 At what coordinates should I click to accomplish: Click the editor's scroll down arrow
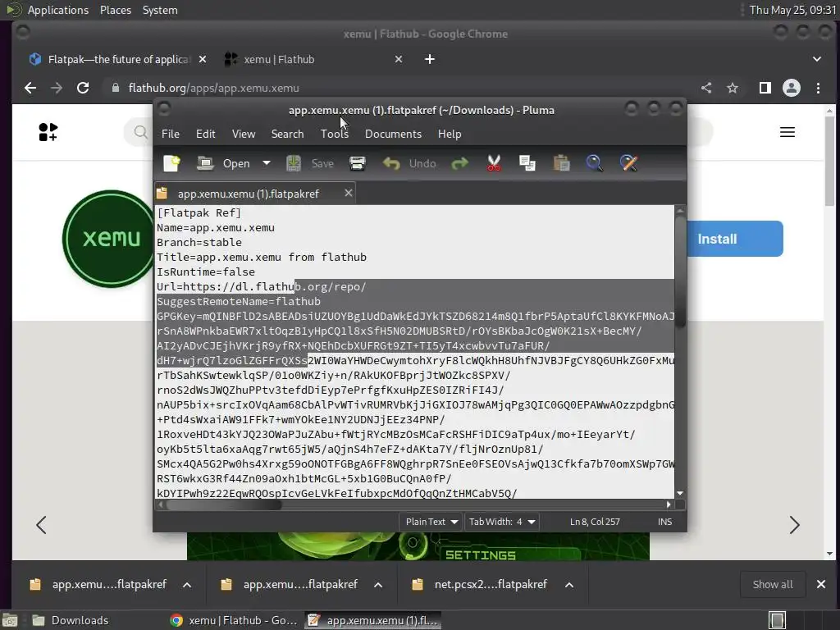coord(680,493)
